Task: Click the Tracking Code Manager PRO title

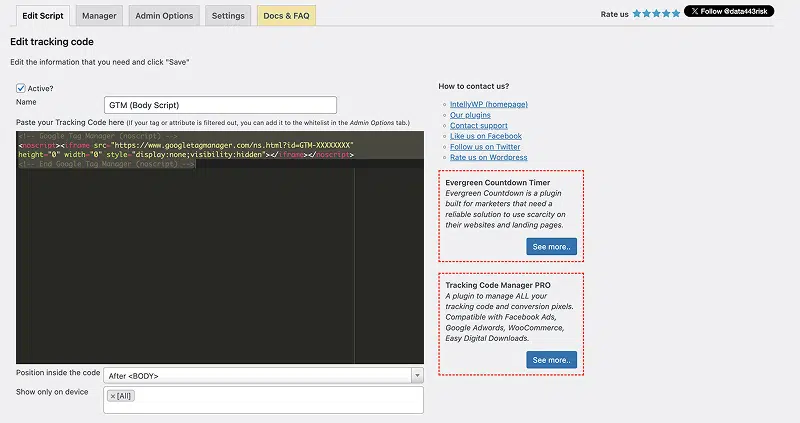Action: click(x=498, y=285)
